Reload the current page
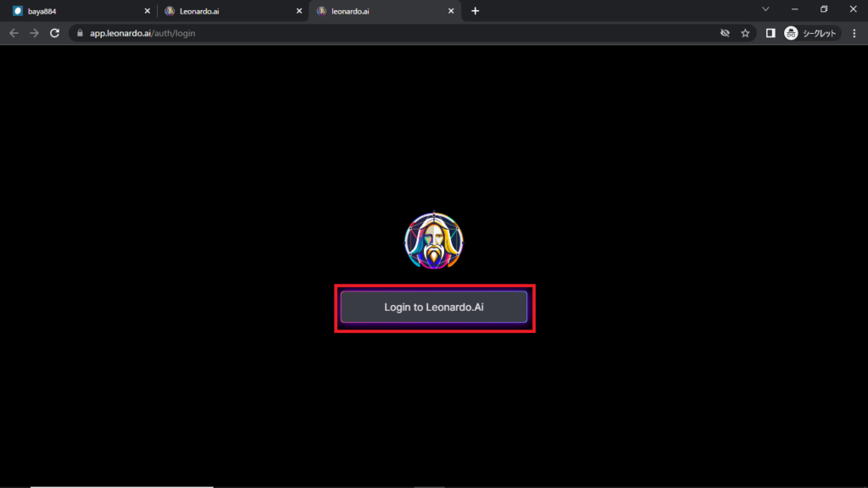The height and width of the screenshot is (488, 868). click(x=55, y=33)
